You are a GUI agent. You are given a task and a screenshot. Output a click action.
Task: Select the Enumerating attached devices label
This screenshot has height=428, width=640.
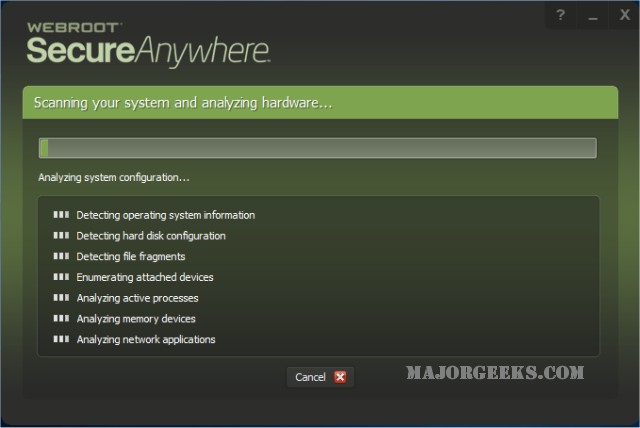click(145, 277)
